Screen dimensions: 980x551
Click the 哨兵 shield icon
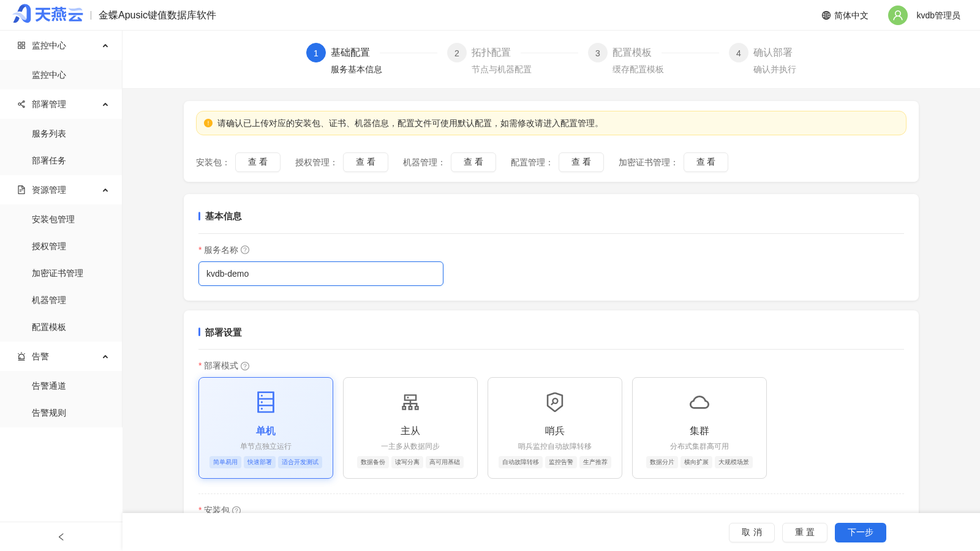pos(555,402)
